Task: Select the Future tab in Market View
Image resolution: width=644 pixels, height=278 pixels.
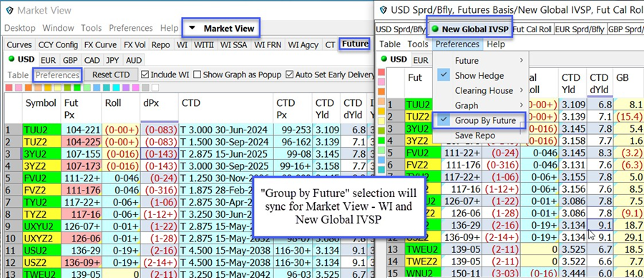Action: point(354,44)
